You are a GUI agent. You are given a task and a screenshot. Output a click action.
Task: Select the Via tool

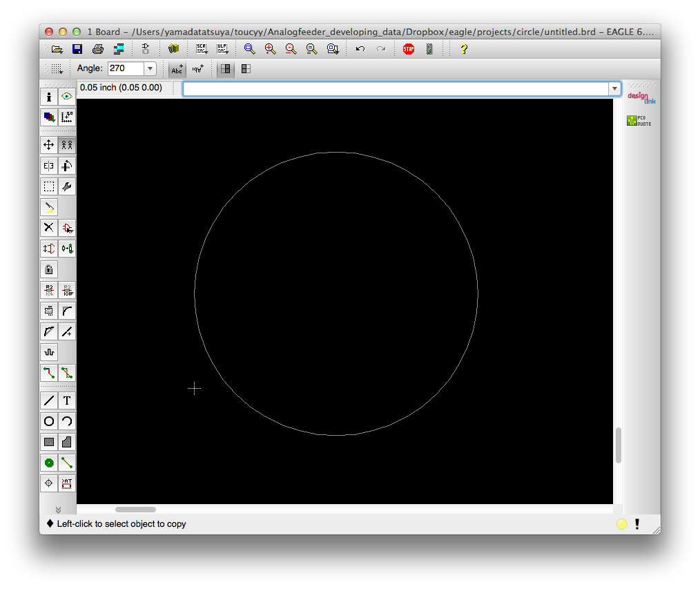click(x=49, y=463)
